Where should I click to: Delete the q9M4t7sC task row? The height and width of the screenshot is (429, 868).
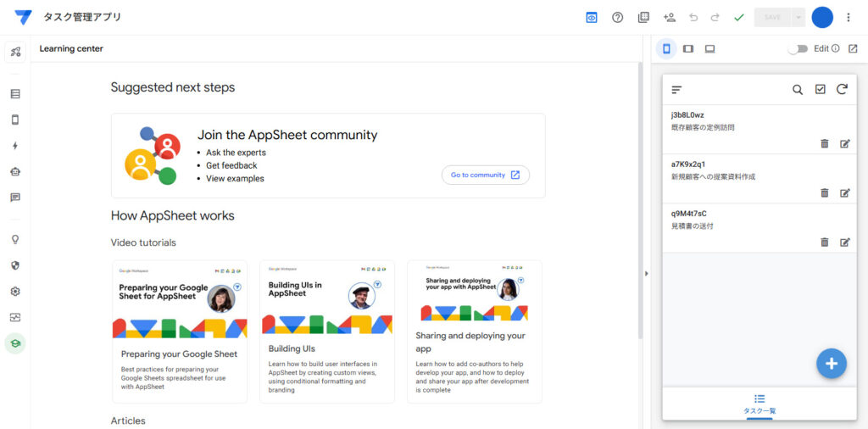point(824,242)
